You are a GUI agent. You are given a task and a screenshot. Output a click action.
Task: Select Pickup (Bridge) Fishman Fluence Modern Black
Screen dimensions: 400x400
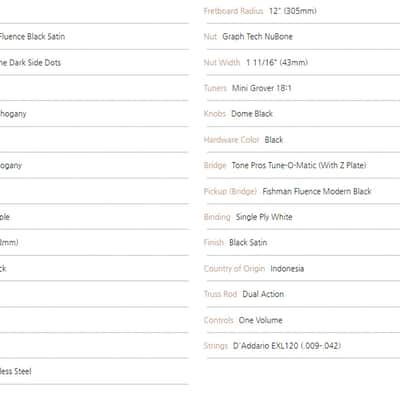pos(288,191)
